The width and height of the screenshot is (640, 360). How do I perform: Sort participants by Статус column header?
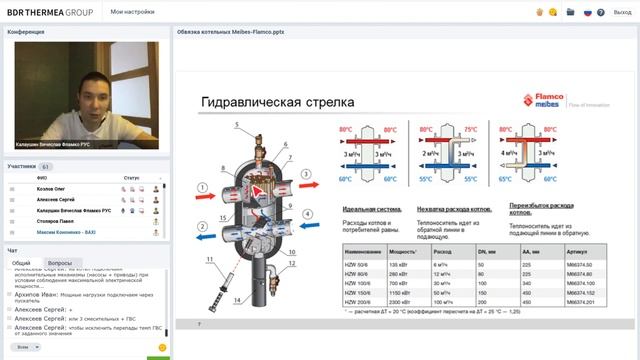coord(131,178)
